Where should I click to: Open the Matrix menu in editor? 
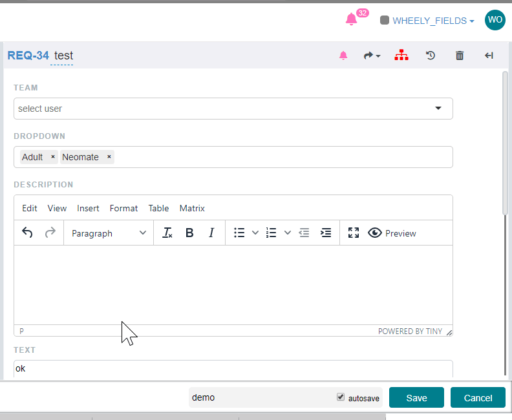point(192,208)
